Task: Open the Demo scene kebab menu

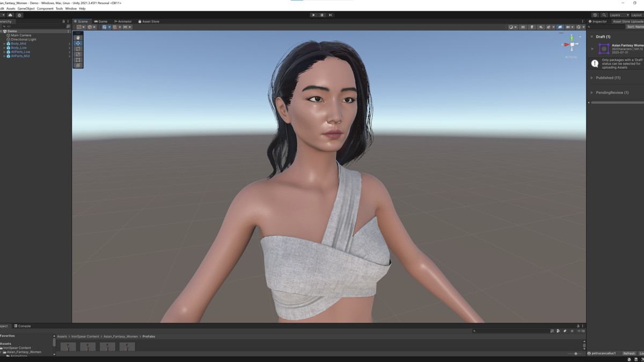Action: [x=68, y=31]
